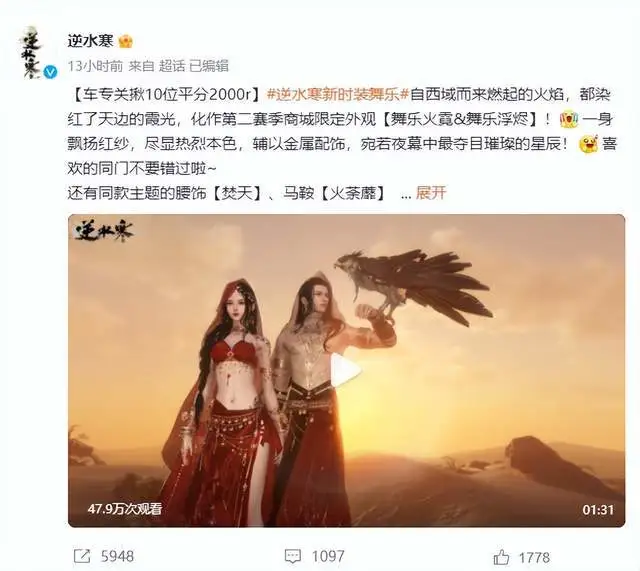Image resolution: width=640 pixels, height=571 pixels.
Task: Click the repost count 5948
Action: 118,556
